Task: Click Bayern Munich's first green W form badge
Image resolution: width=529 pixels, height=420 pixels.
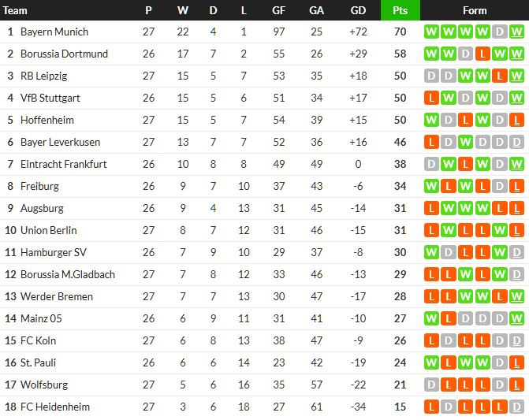Action: pyautogui.click(x=431, y=32)
